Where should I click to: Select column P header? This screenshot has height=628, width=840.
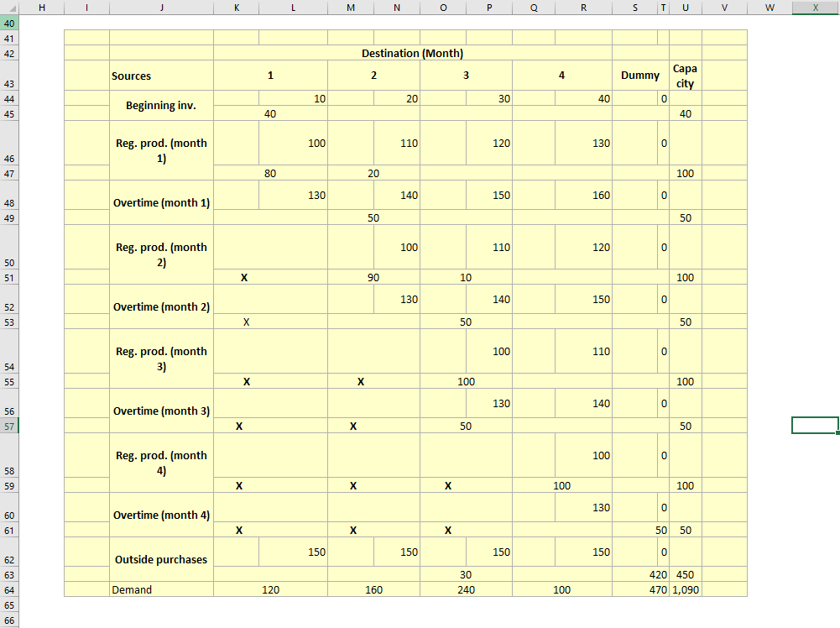pos(489,8)
